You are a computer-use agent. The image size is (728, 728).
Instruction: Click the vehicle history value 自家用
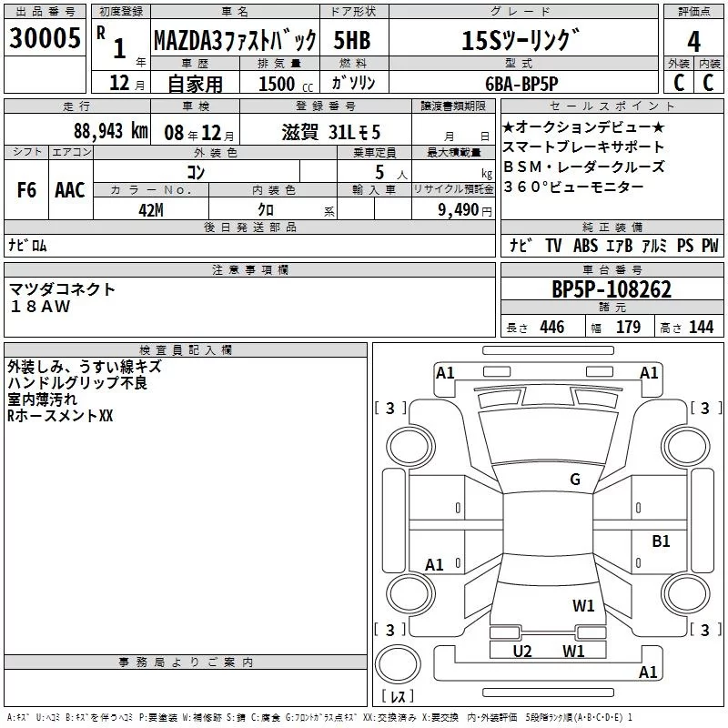tap(195, 84)
